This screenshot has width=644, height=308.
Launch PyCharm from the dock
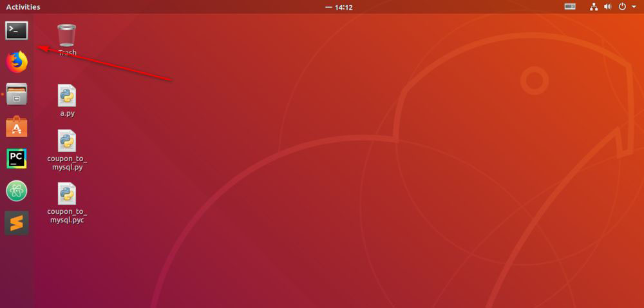pyautogui.click(x=17, y=159)
